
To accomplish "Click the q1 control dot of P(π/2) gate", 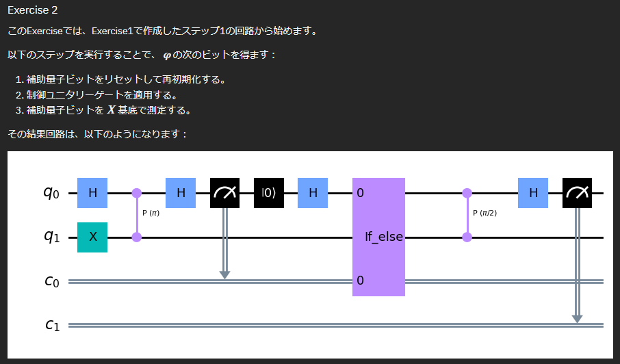I will tap(467, 237).
